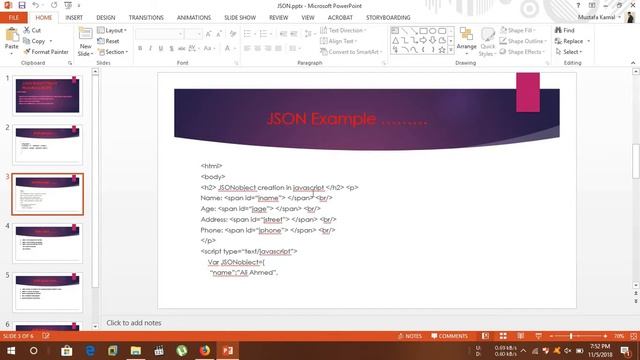The width and height of the screenshot is (640, 360).
Task: Switch to SLIDE SHOW tab
Action: (240, 18)
